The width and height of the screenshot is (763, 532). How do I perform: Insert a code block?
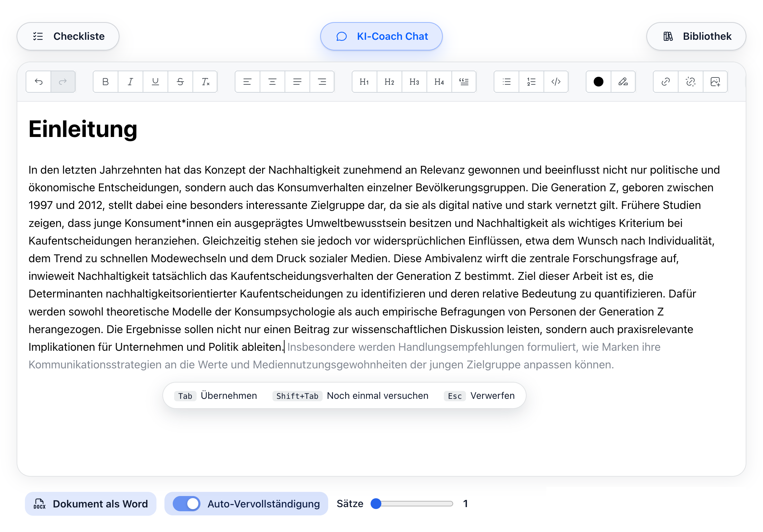pos(556,82)
